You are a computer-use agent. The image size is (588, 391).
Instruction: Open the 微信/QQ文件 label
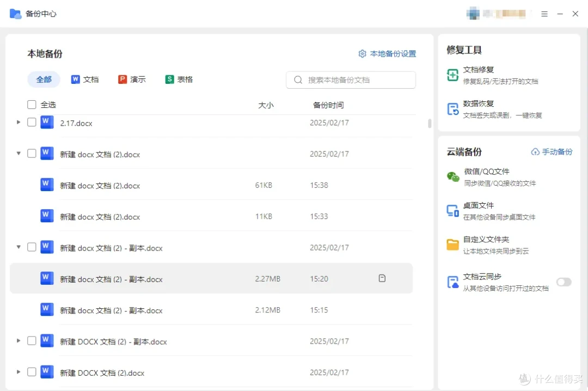click(486, 172)
